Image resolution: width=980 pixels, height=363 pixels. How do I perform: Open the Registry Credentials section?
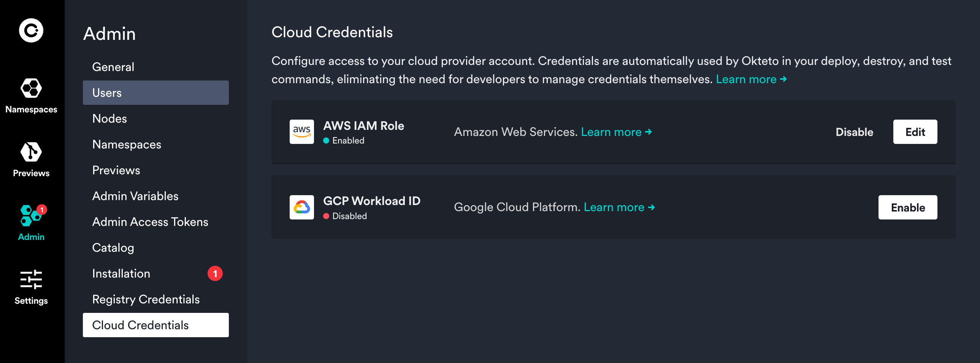click(146, 299)
